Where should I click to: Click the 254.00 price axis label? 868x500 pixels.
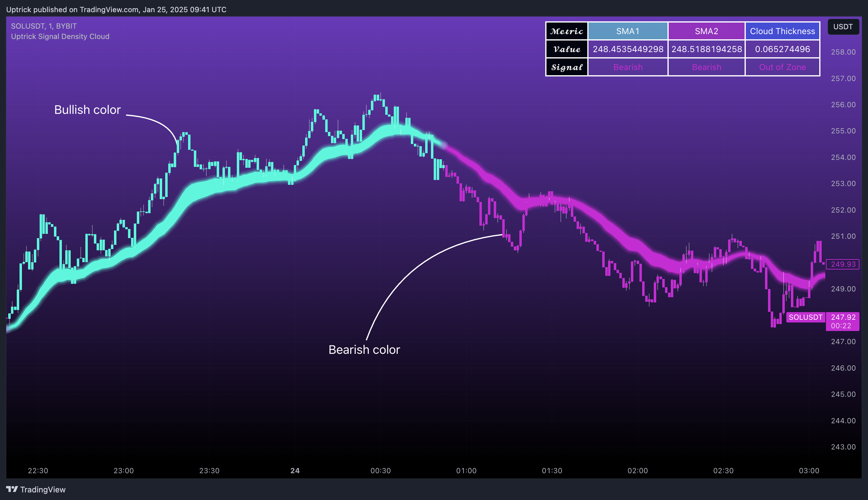(843, 157)
